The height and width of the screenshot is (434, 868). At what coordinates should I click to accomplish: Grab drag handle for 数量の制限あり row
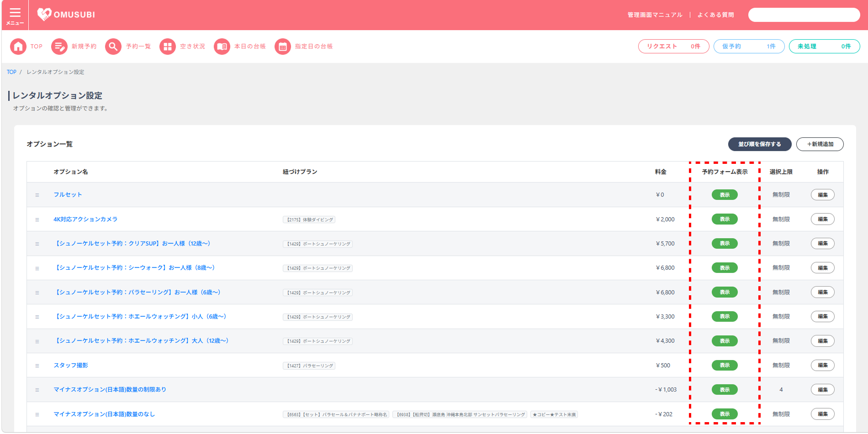pyautogui.click(x=37, y=390)
